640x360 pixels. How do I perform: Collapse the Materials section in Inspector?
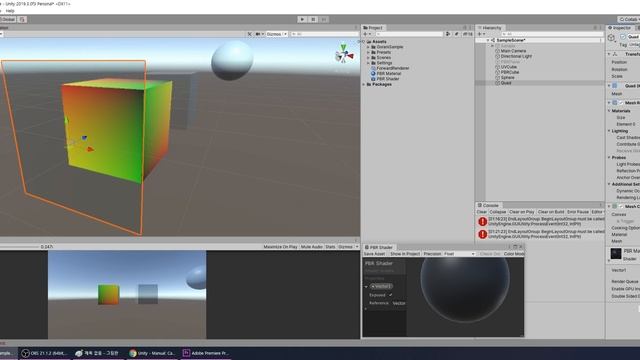[x=609, y=111]
